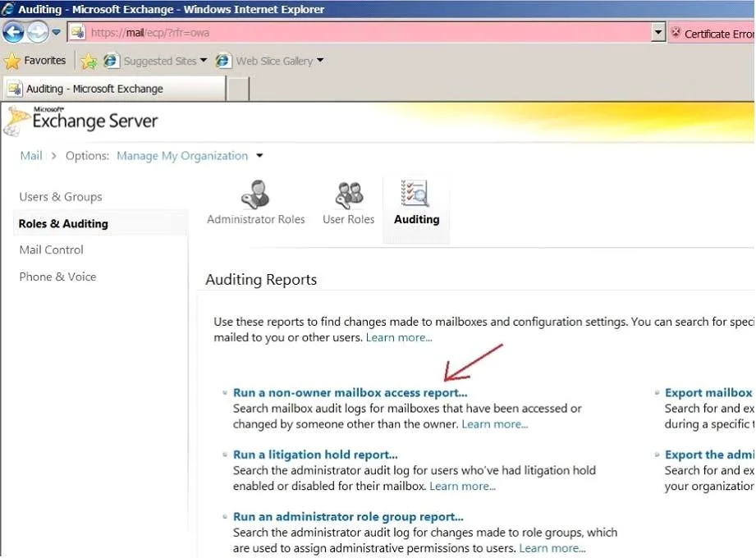Image resolution: width=756 pixels, height=558 pixels.
Task: Click the browser Forward arrow button
Action: tap(38, 33)
